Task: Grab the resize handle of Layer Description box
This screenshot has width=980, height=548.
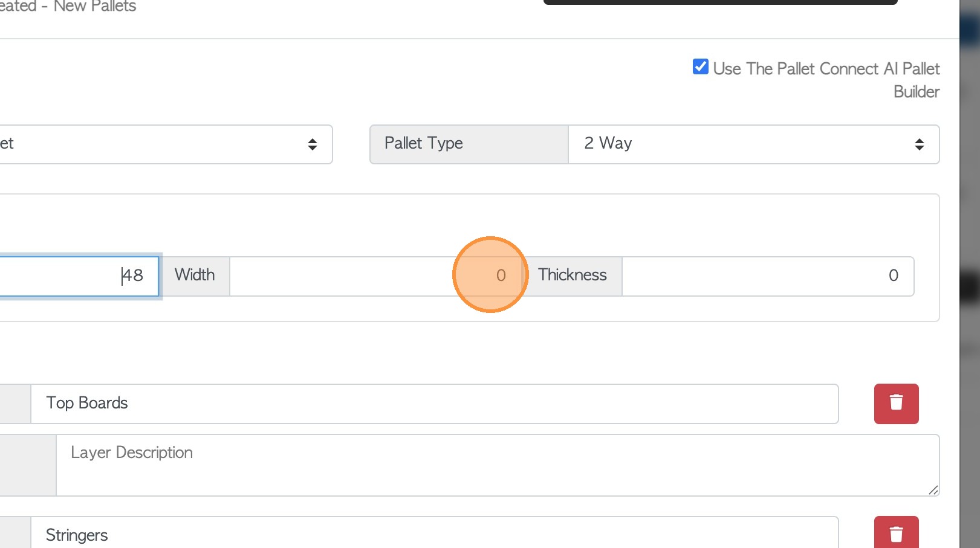Action: click(933, 490)
